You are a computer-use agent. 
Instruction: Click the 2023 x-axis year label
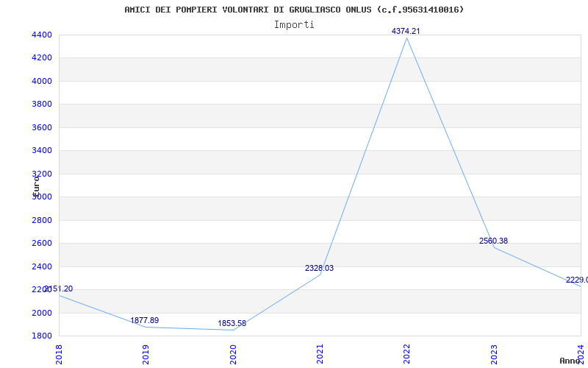click(x=493, y=355)
